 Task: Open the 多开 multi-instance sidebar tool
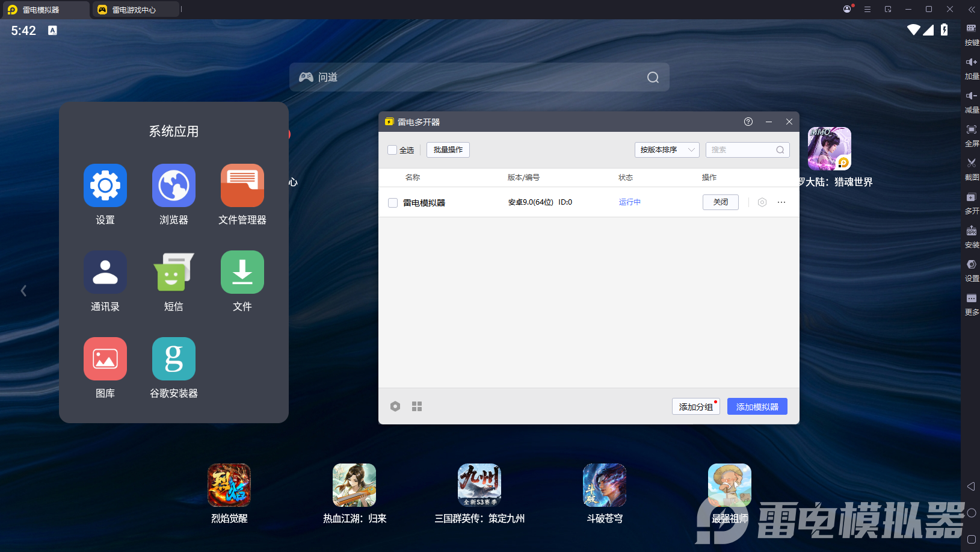[x=972, y=203]
